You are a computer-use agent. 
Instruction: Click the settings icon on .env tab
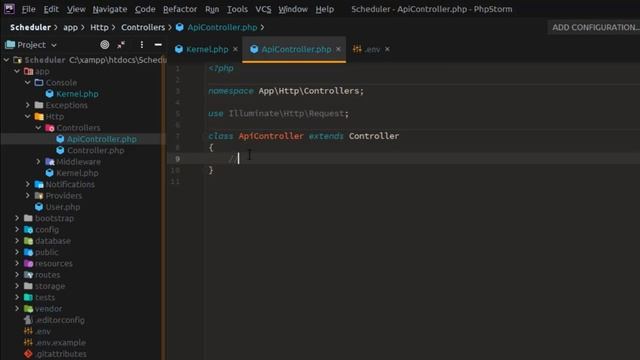(x=357, y=49)
